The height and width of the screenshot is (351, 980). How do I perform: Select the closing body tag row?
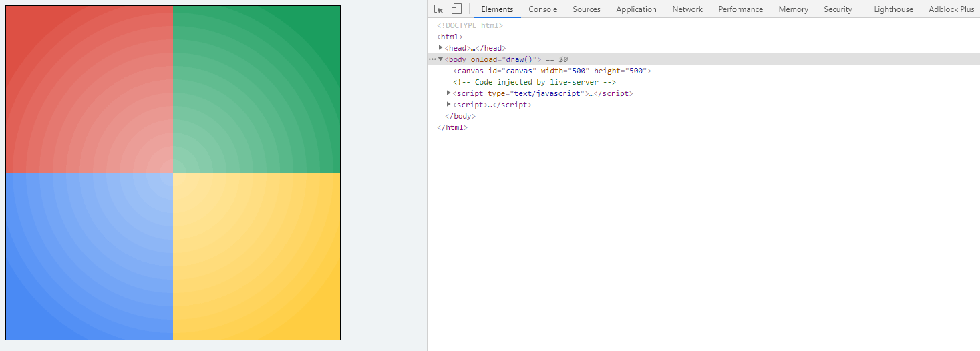[460, 116]
